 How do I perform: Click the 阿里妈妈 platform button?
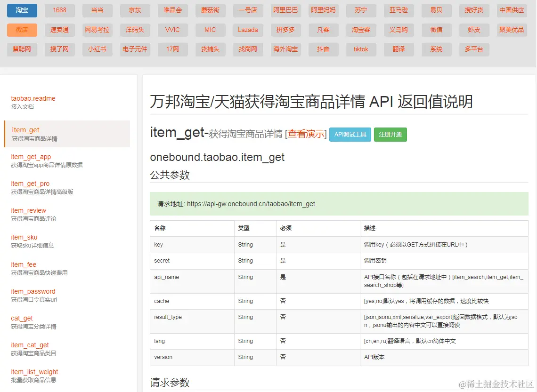pyautogui.click(x=323, y=10)
